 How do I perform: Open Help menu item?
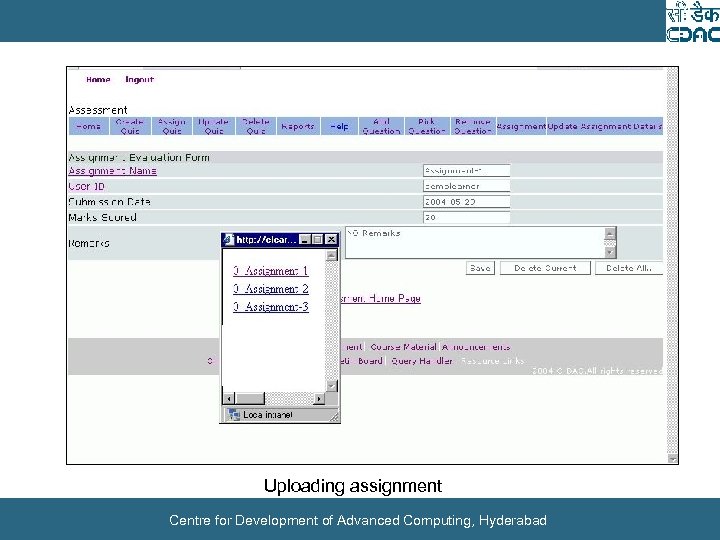(339, 126)
